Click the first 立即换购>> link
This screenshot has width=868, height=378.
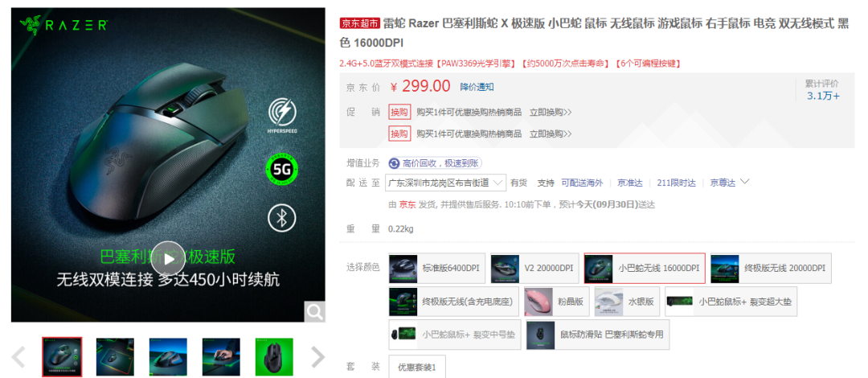click(551, 113)
